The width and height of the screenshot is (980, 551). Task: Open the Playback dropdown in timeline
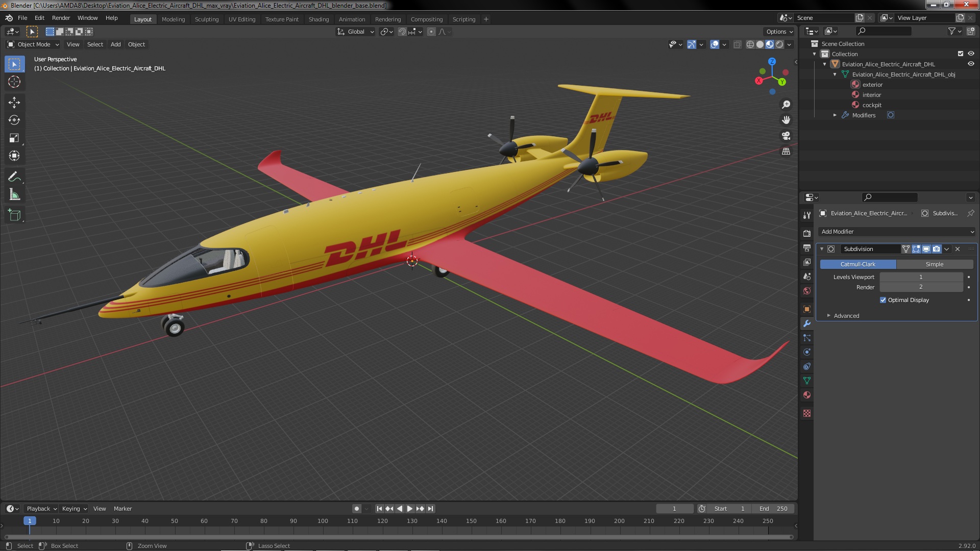41,509
